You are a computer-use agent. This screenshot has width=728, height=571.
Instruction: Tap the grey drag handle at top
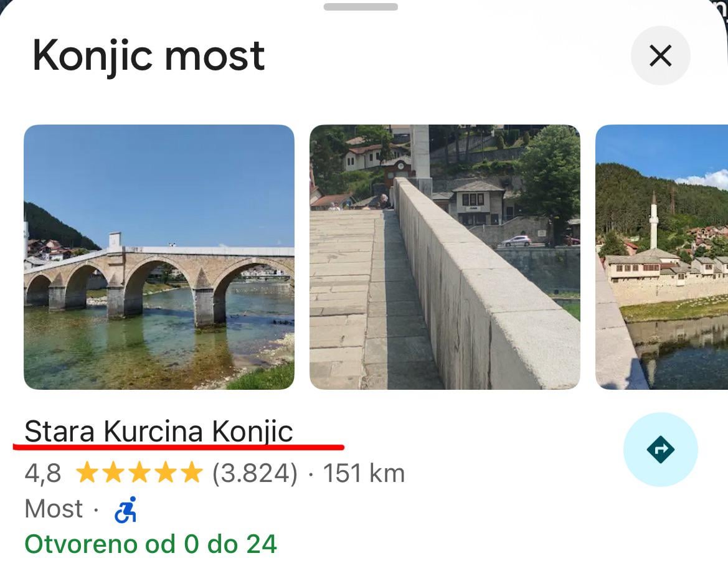point(361,7)
